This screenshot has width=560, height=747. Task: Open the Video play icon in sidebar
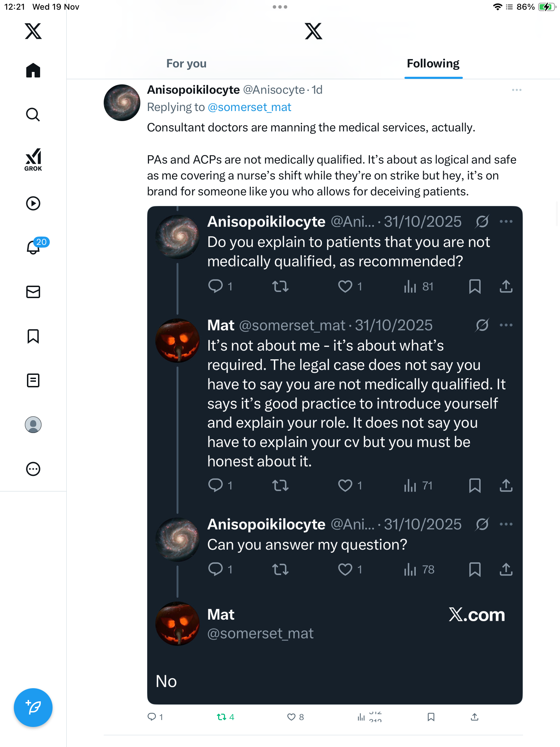tap(33, 203)
